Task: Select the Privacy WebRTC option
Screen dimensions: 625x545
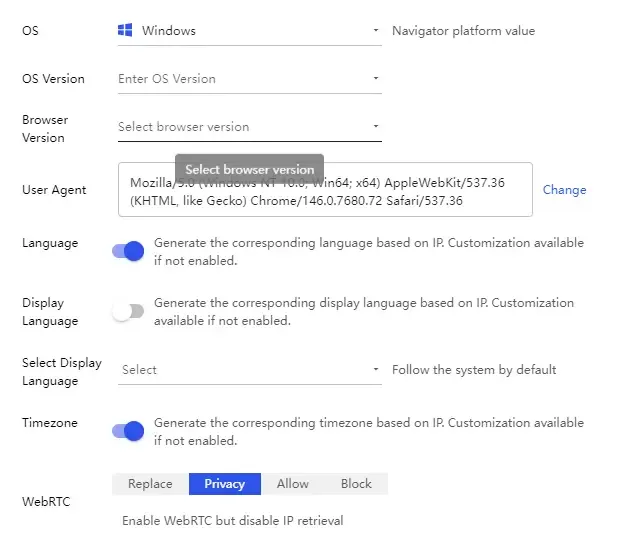Action: click(x=224, y=484)
